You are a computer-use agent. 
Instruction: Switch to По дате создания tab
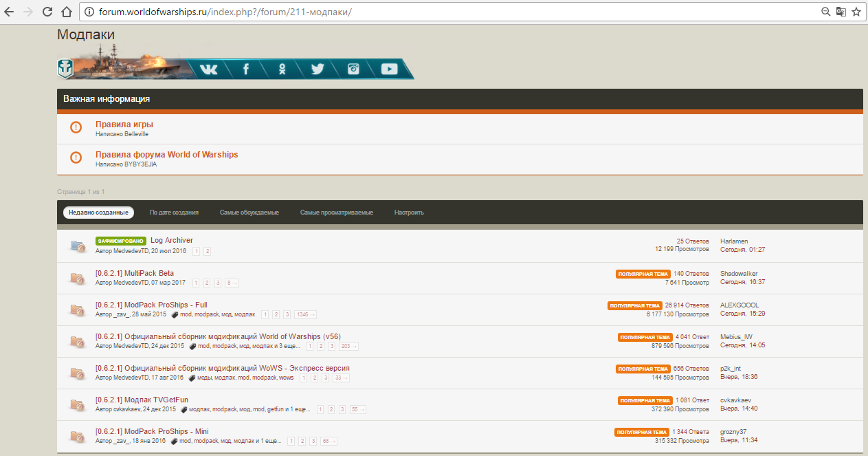point(174,213)
